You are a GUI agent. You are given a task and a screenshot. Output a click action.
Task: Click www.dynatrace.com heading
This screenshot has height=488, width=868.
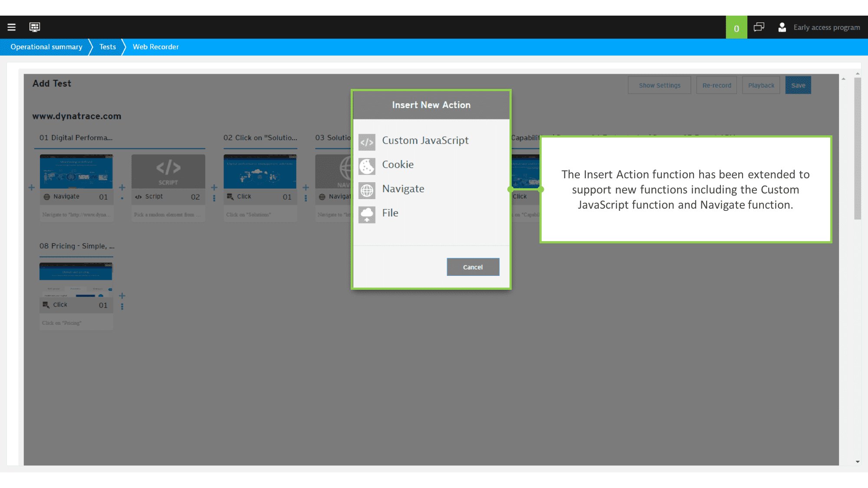77,116
